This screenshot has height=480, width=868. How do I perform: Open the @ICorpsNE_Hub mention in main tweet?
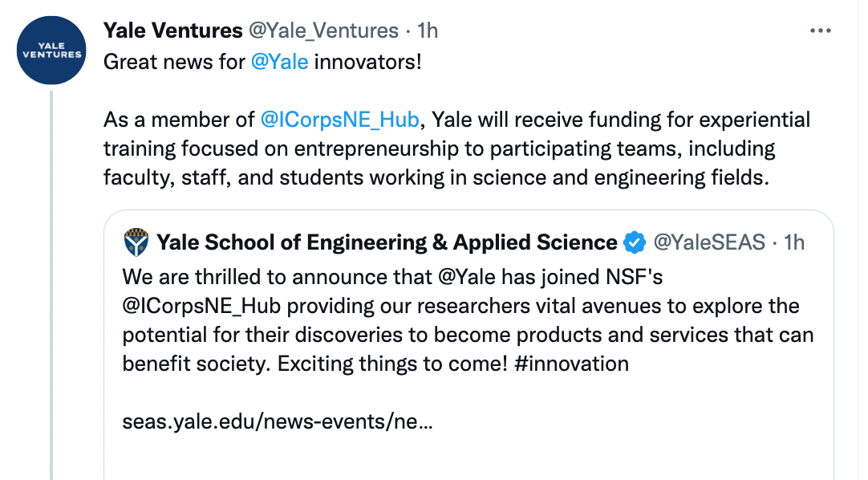click(339, 120)
